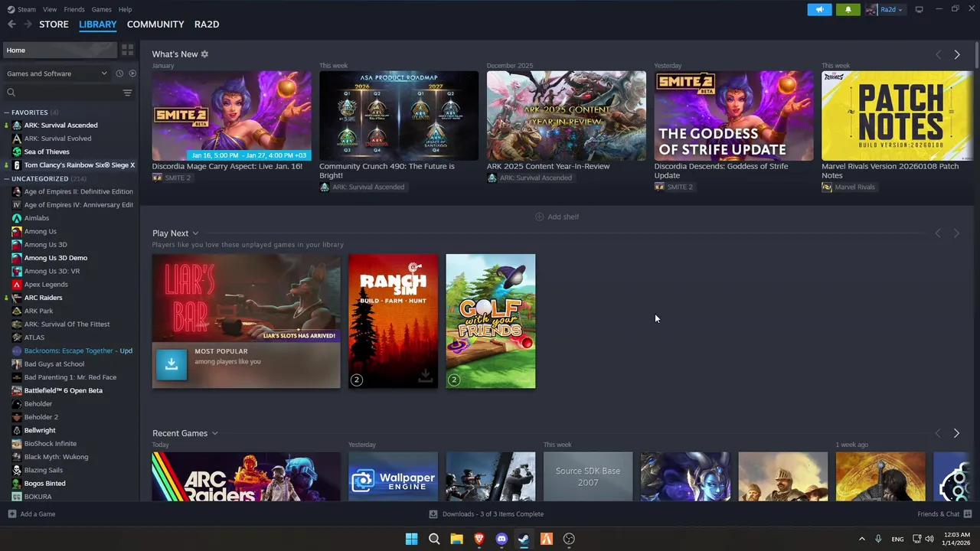Screen dimensions: 980x551
Task: Open advanced filters icon beside search
Action: (x=127, y=93)
